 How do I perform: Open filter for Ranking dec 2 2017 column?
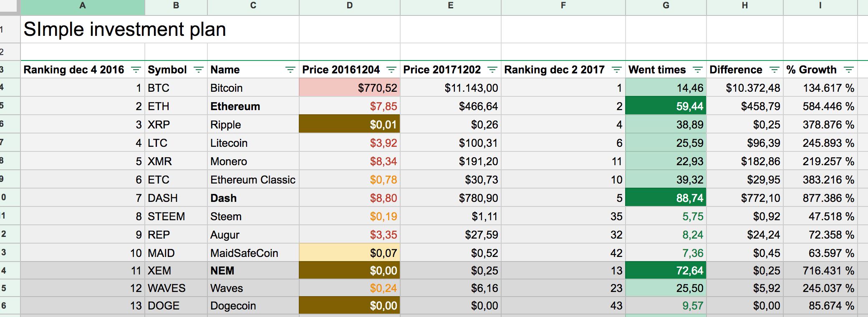coord(616,70)
